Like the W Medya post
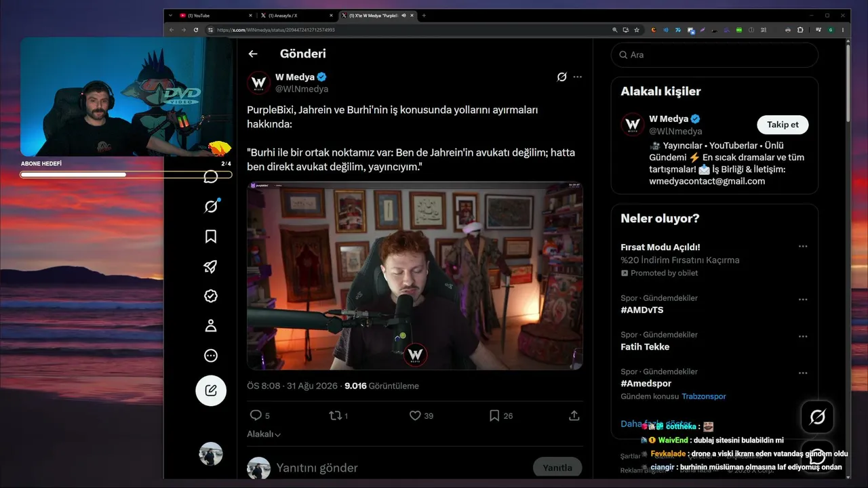 [415, 415]
